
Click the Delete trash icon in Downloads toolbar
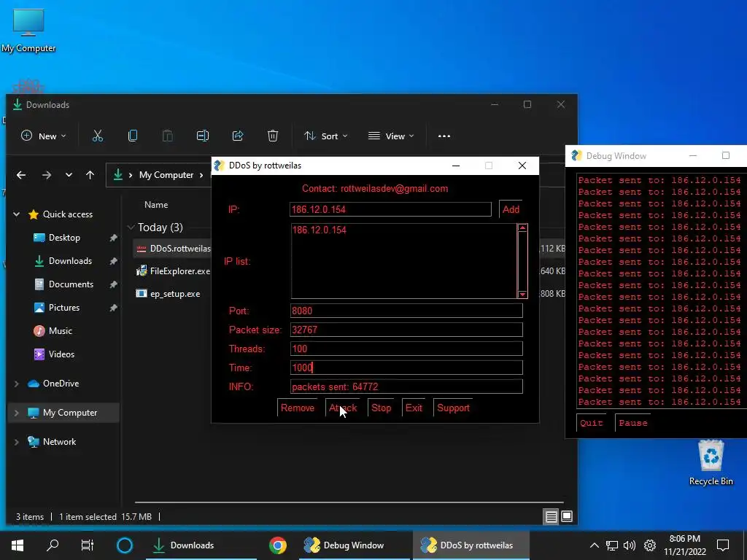pos(273,136)
